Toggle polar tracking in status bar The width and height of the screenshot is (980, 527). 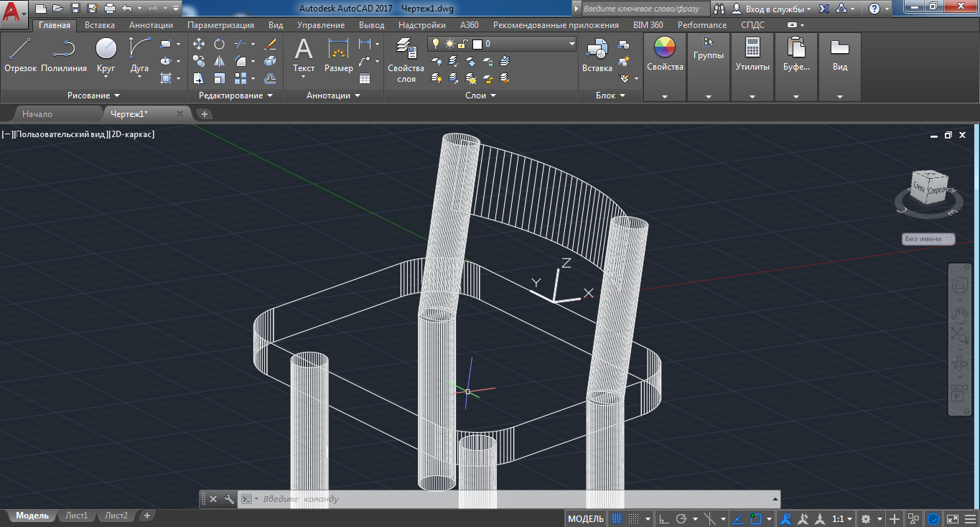point(681,518)
